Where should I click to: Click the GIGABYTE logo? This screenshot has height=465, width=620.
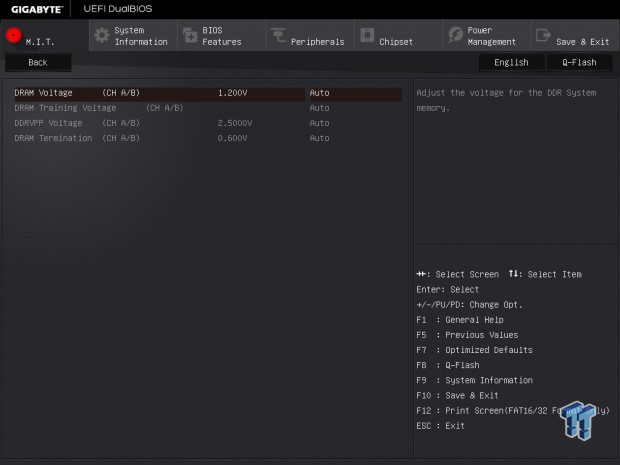click(37, 9)
